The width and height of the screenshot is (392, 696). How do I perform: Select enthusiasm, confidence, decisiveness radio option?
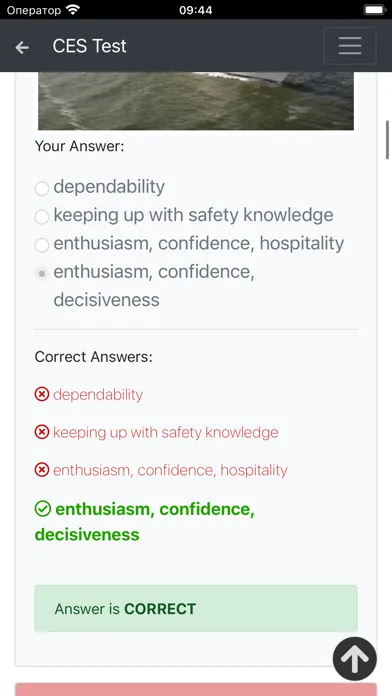[42, 273]
